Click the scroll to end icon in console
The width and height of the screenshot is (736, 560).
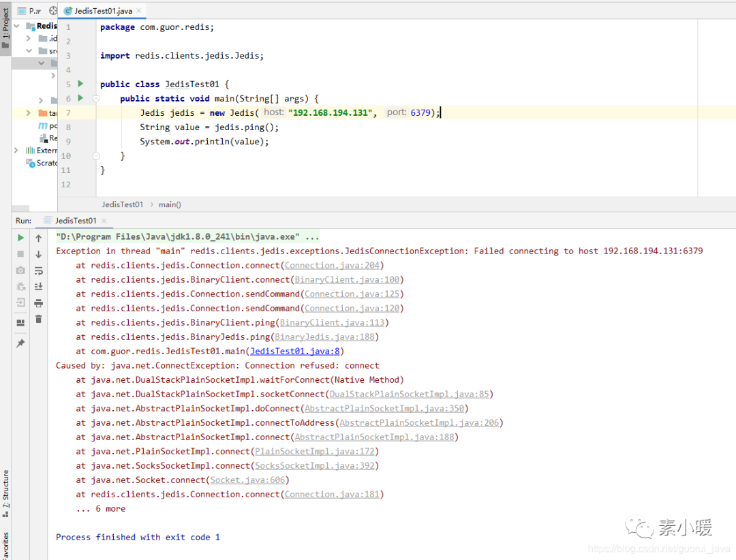click(x=38, y=286)
